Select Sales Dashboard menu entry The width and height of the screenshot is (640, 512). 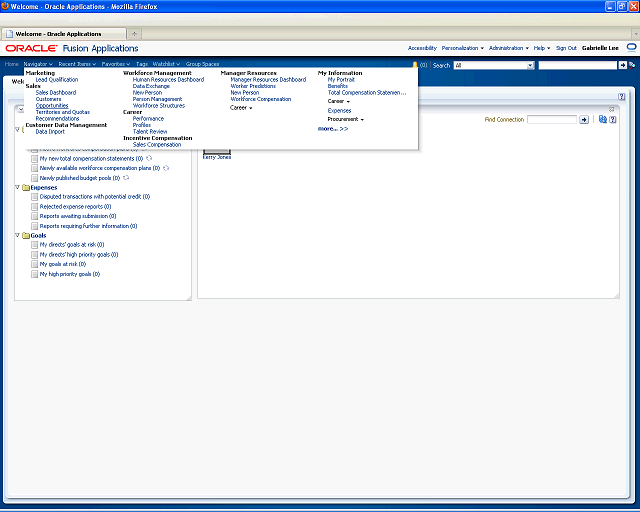(x=56, y=93)
